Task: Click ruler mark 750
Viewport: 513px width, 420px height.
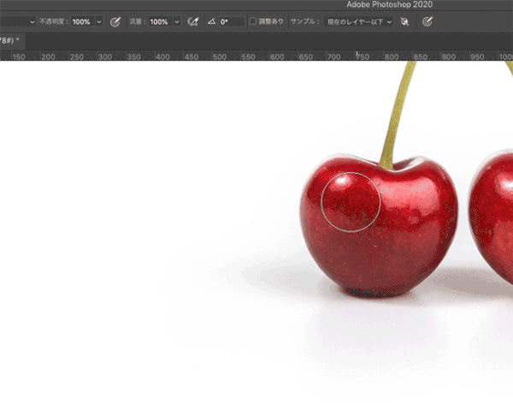Action: (363, 57)
